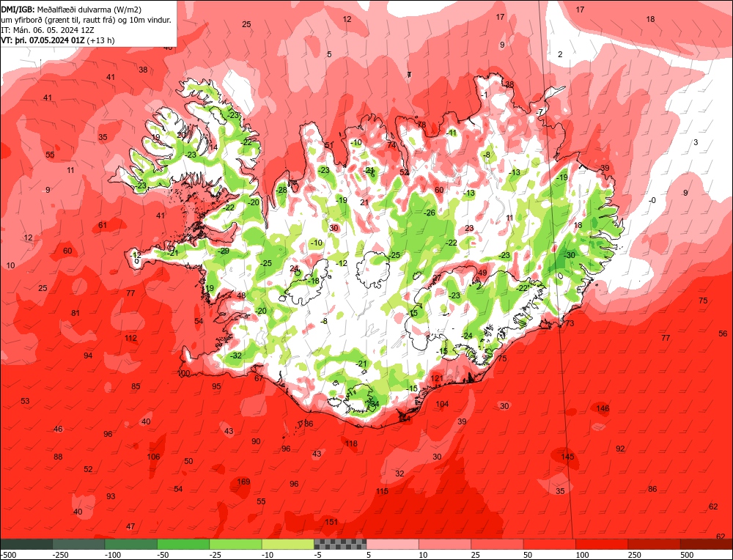This screenshot has width=733, height=560.
Task: Click the header line 'IT: Mán. 06. 05. 2024 12Z'
Action: coord(47,30)
